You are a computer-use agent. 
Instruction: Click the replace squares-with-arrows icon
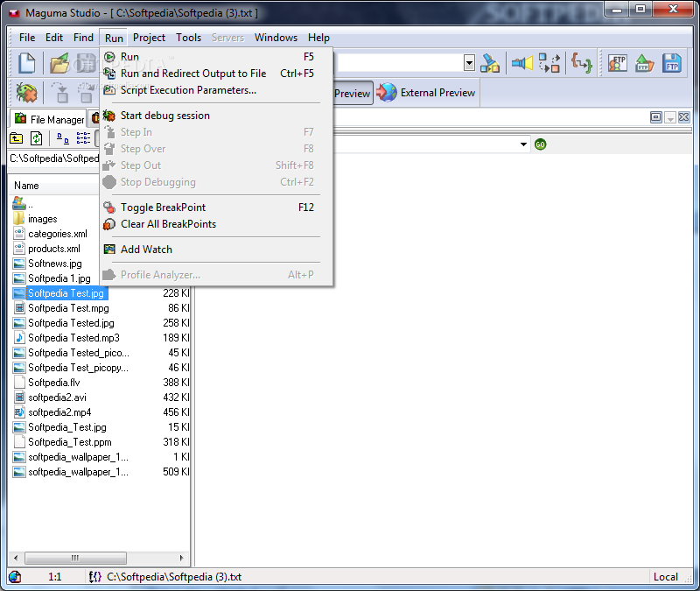coord(549,63)
